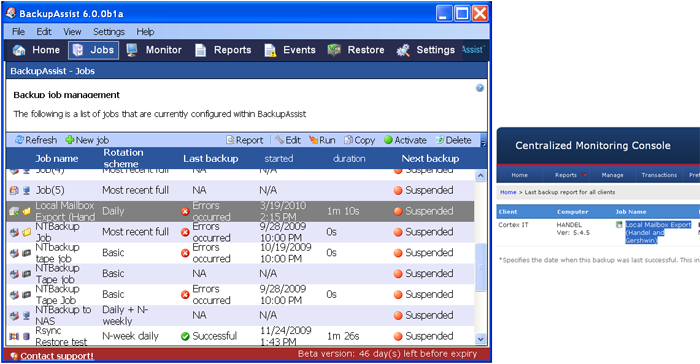Open the Home section in BackupAssist
This screenshot has height=364, width=700.
pos(37,50)
